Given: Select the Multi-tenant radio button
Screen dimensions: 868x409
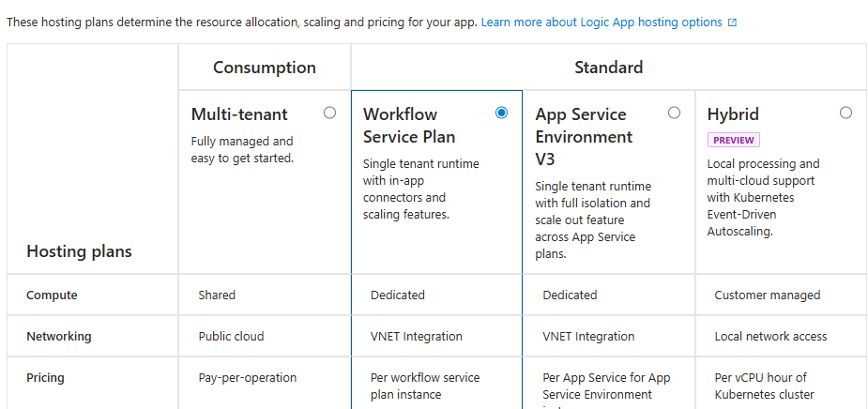Looking at the screenshot, I should pyautogui.click(x=329, y=113).
